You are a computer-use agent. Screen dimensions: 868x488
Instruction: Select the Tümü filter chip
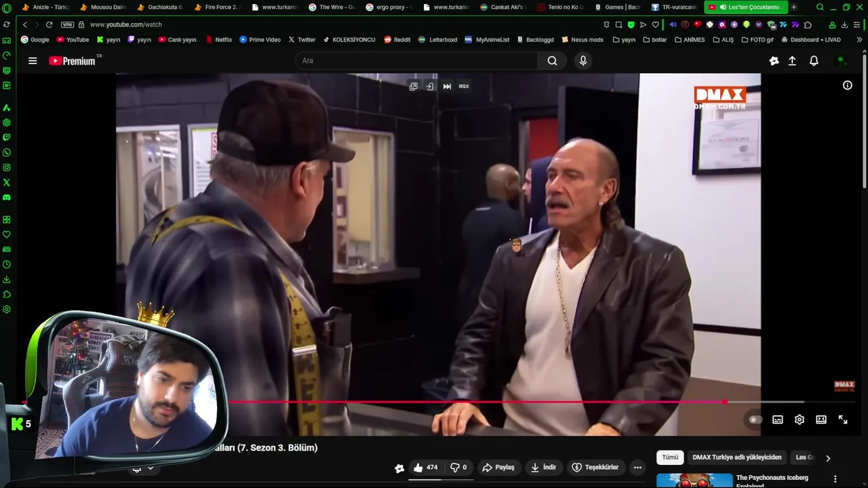tap(670, 457)
